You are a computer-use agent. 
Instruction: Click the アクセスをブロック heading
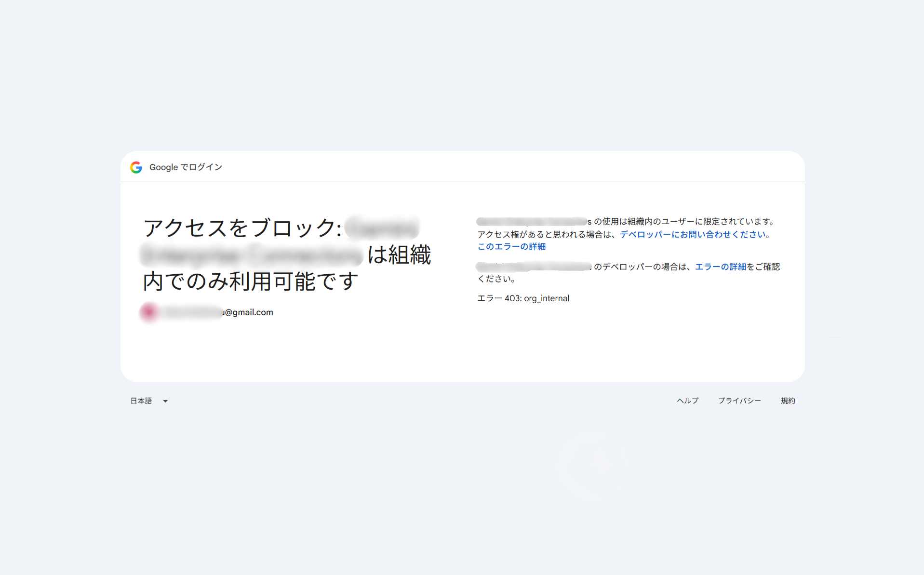tap(287, 254)
